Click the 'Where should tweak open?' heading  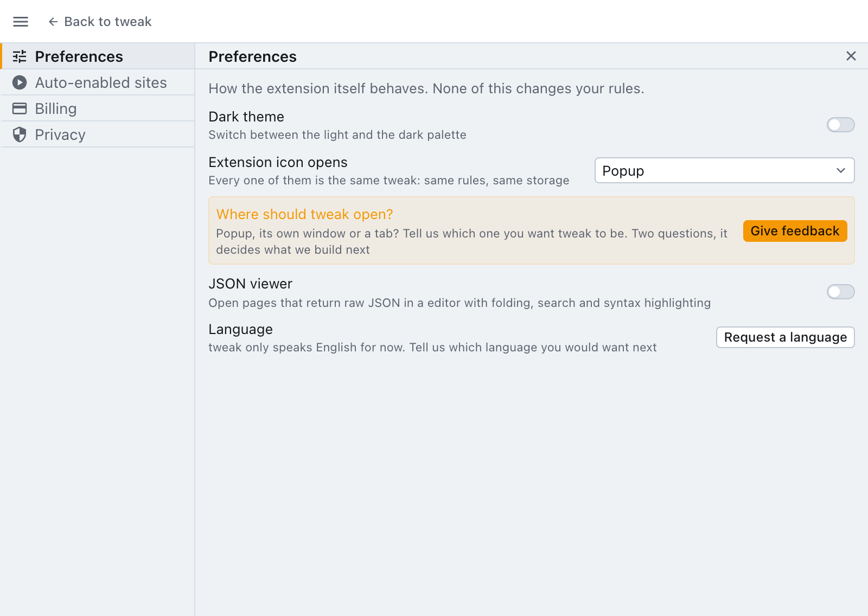click(x=305, y=214)
